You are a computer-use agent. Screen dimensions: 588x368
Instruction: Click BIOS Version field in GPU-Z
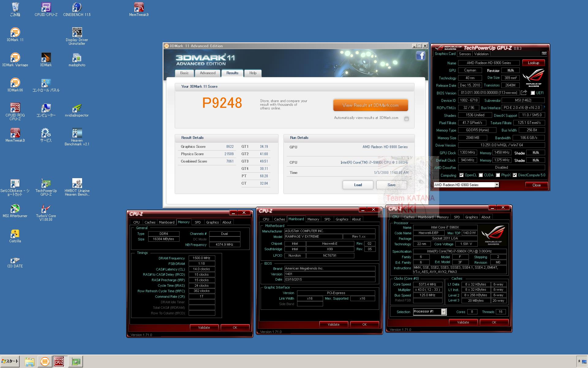[x=489, y=93]
